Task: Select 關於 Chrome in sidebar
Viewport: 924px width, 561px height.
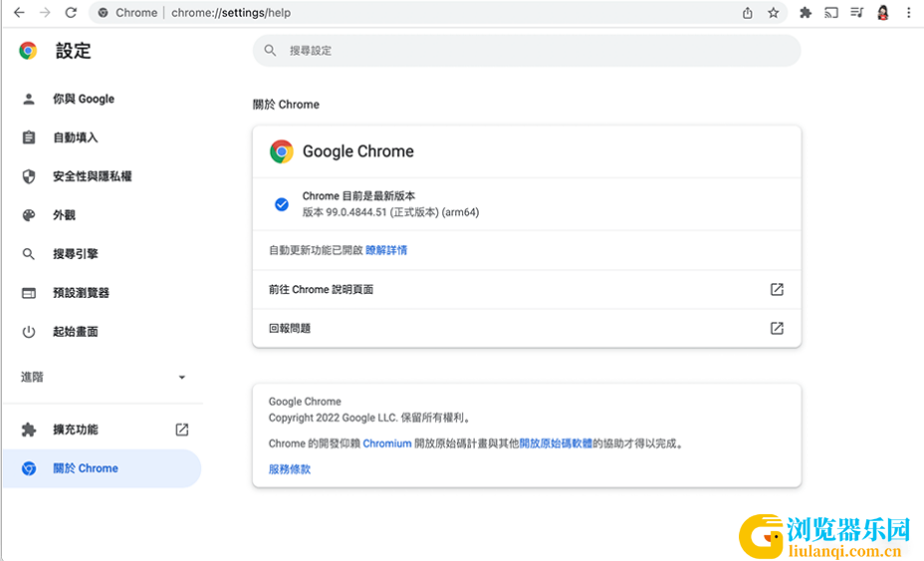Action: click(102, 468)
